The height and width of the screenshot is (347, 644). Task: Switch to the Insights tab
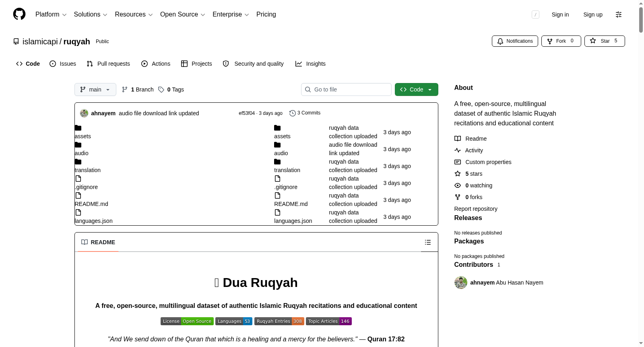310,64
